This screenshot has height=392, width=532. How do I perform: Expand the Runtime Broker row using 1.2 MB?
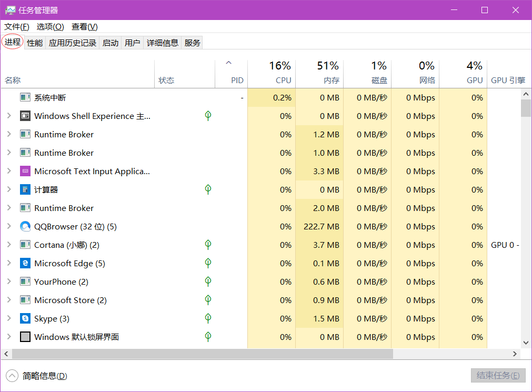coord(9,134)
